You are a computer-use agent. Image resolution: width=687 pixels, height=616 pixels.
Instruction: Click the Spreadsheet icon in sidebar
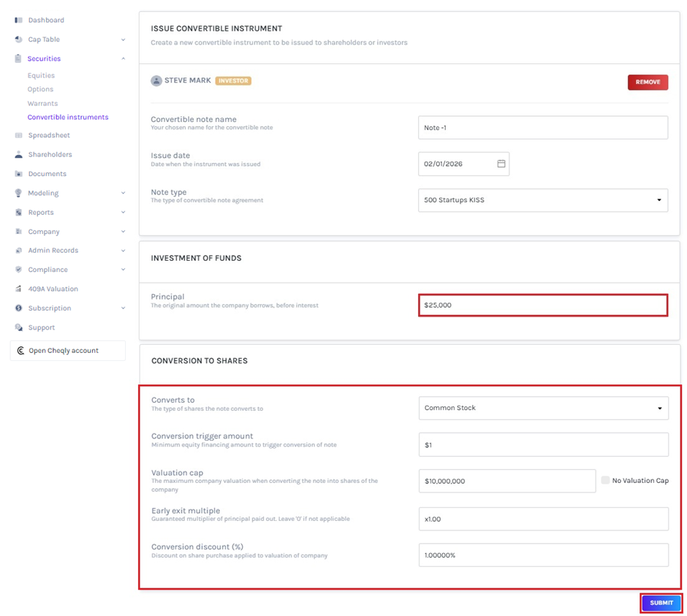pyautogui.click(x=18, y=135)
